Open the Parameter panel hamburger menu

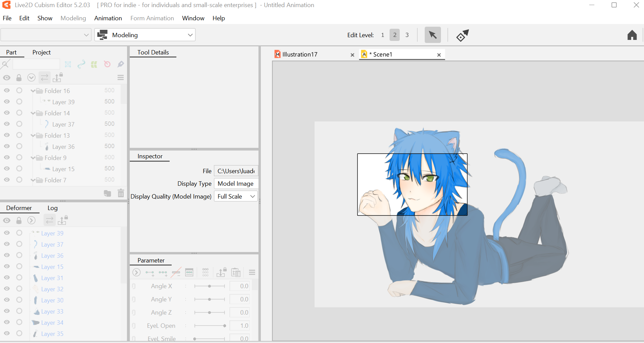point(252,272)
